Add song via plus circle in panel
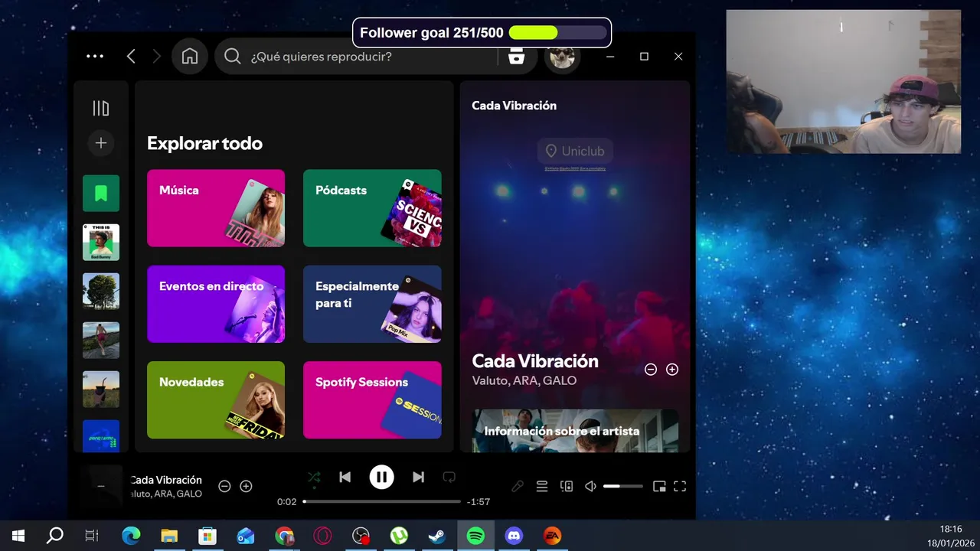 pos(672,370)
